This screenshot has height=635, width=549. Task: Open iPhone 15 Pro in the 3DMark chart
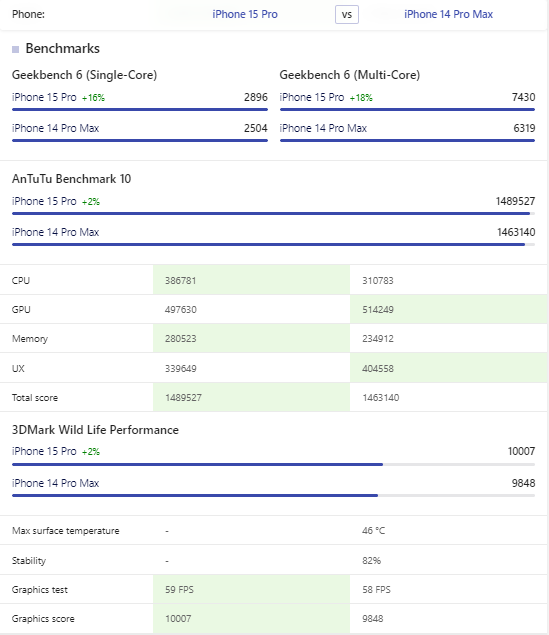tap(44, 451)
